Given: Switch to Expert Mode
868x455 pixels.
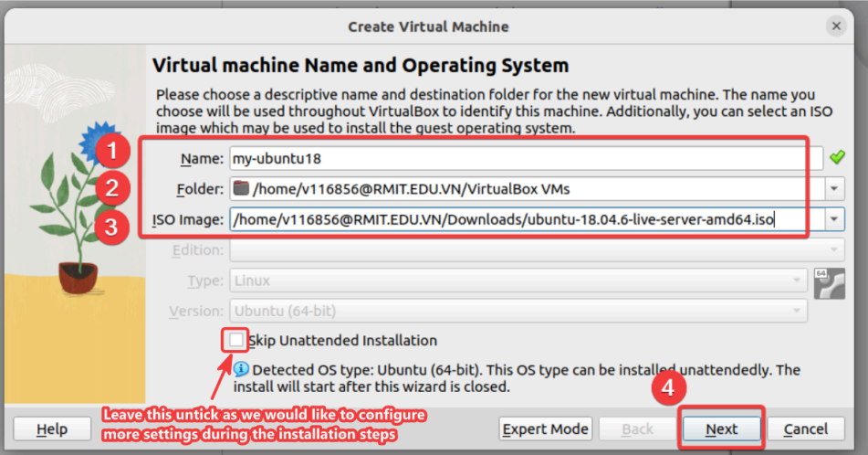Looking at the screenshot, I should pos(545,429).
